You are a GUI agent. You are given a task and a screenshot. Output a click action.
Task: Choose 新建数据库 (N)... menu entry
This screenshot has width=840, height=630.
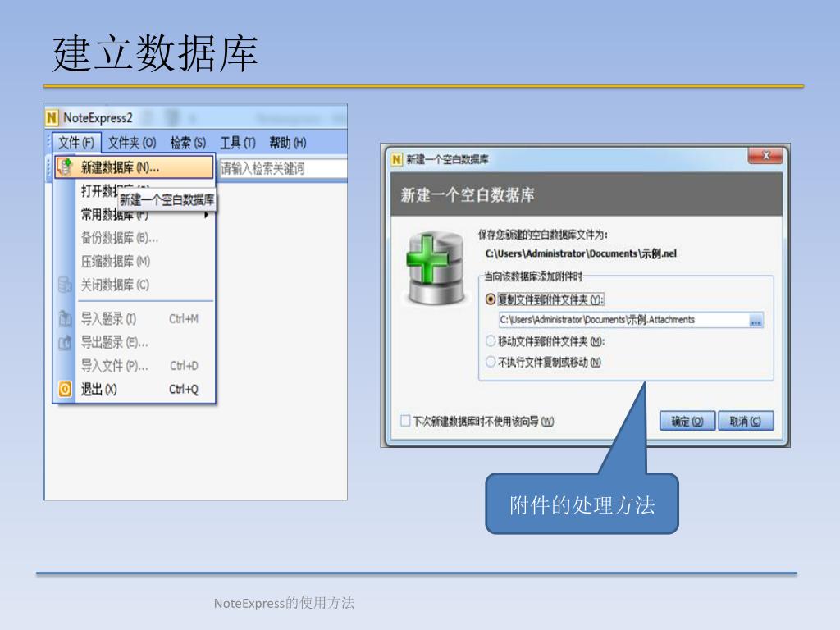135,167
